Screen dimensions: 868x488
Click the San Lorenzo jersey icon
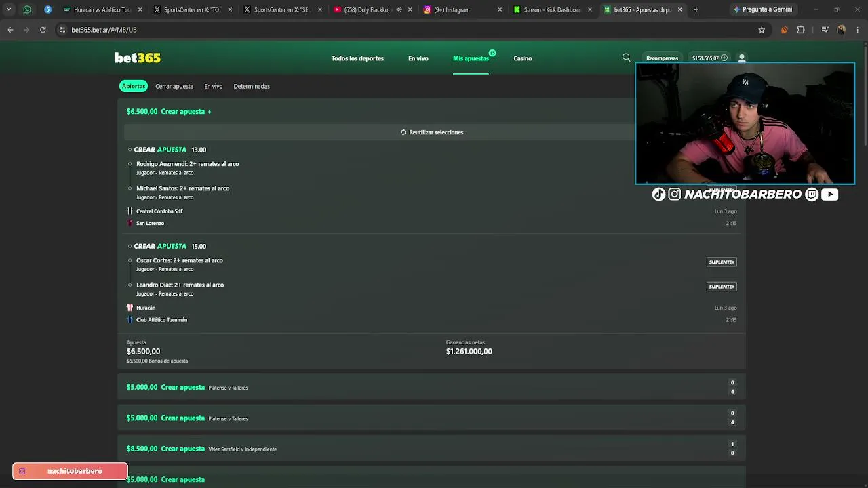click(130, 223)
